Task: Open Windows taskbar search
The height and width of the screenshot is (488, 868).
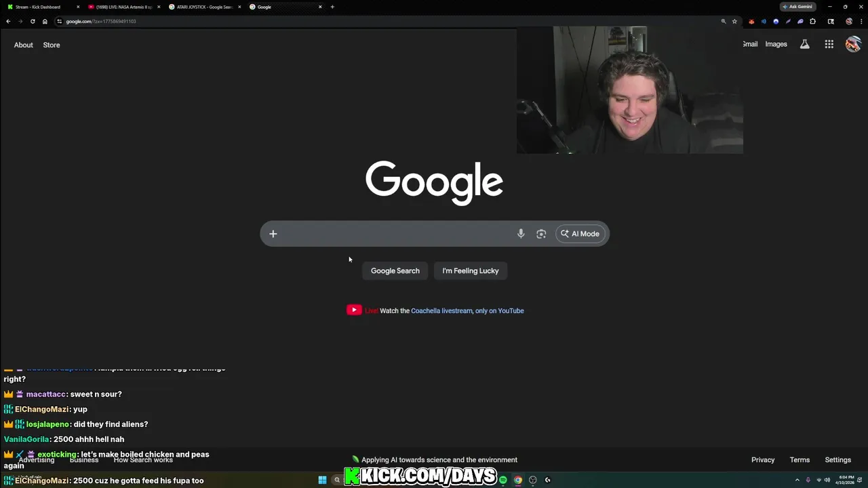Action: pos(336,480)
